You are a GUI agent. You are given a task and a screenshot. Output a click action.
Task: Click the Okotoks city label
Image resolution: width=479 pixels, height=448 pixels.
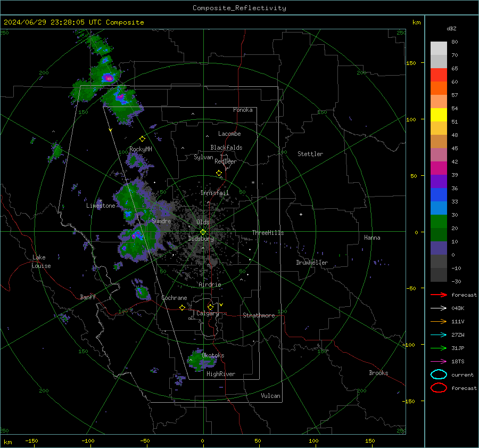tap(213, 355)
